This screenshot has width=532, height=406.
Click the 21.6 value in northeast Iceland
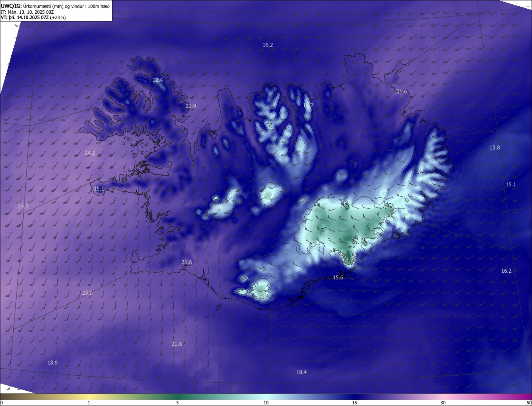401,91
